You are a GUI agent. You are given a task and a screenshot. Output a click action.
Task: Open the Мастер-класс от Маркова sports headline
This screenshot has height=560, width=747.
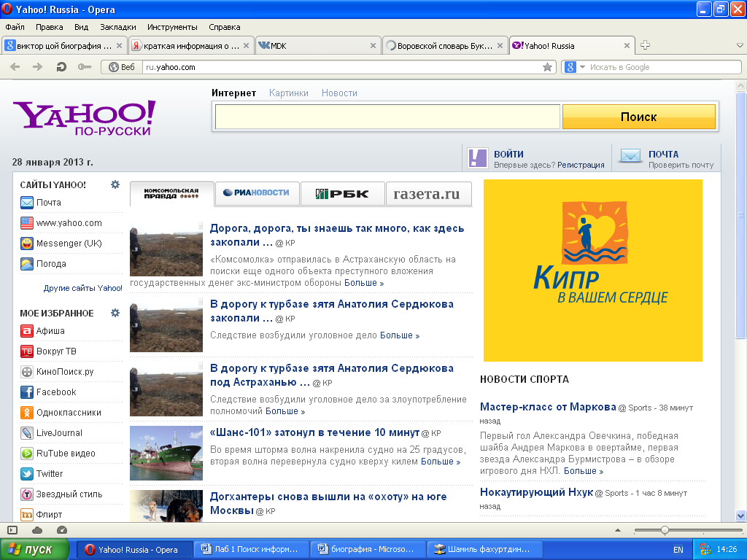[x=548, y=407]
